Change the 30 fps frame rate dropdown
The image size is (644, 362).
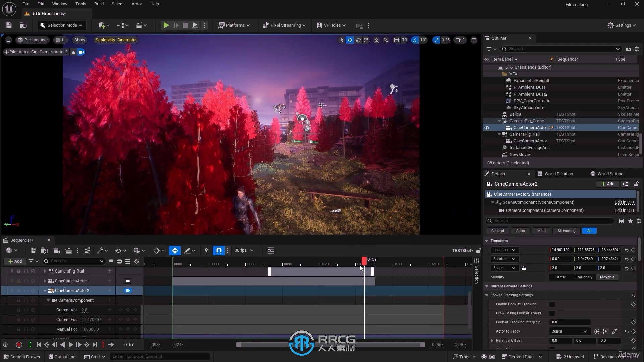click(244, 250)
